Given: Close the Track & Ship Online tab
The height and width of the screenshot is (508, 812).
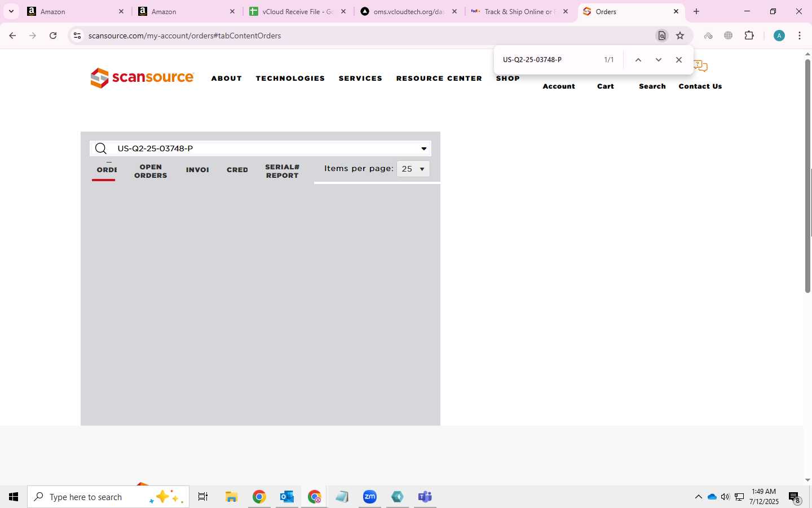Looking at the screenshot, I should point(566,11).
